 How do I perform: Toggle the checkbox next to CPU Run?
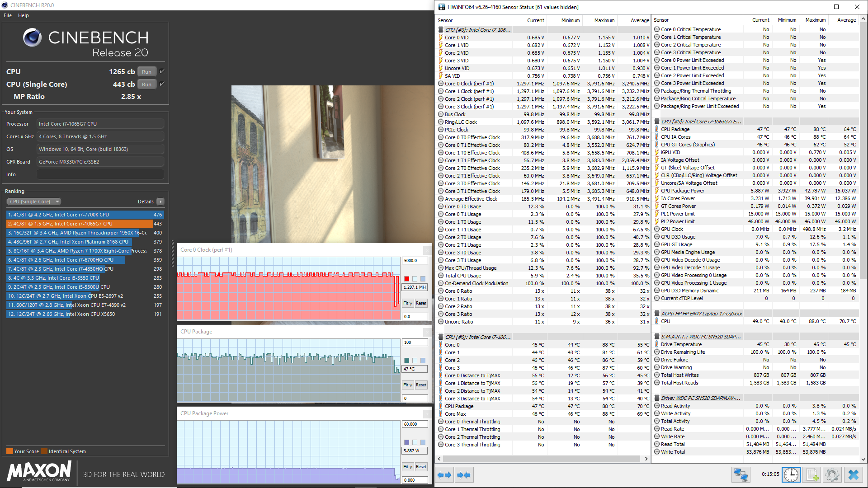point(162,71)
